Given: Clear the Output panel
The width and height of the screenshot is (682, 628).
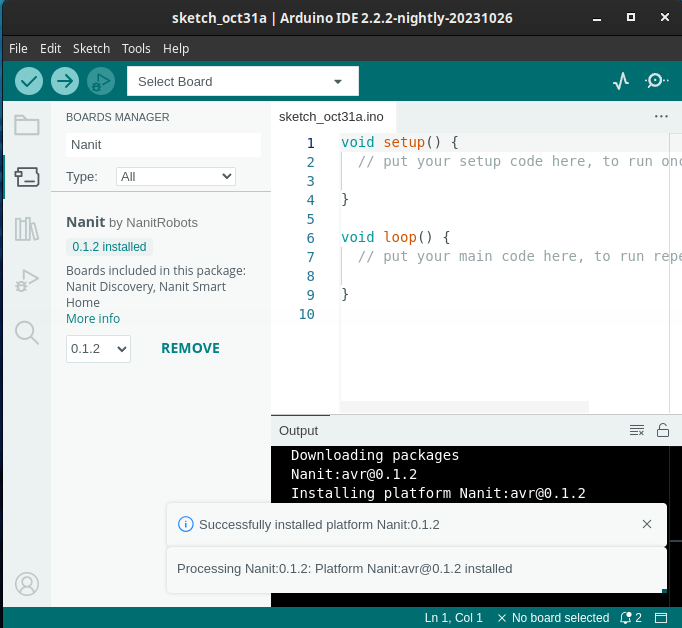Looking at the screenshot, I should click(637, 430).
